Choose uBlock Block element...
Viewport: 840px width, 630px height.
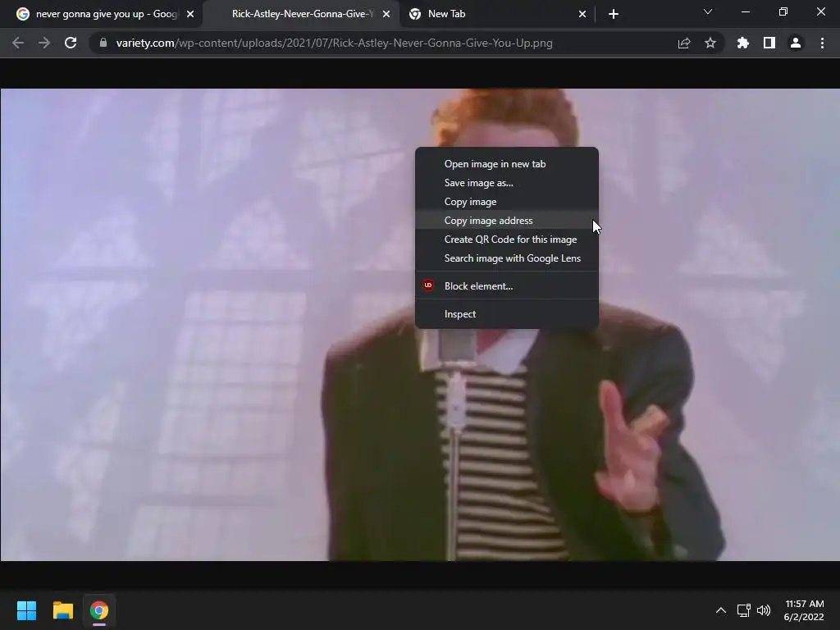tap(507, 285)
